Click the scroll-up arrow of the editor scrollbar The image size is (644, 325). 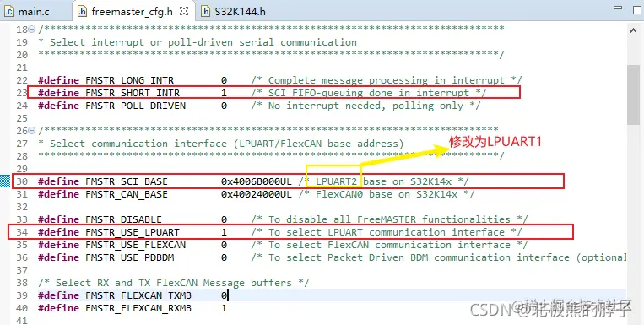pos(633,30)
